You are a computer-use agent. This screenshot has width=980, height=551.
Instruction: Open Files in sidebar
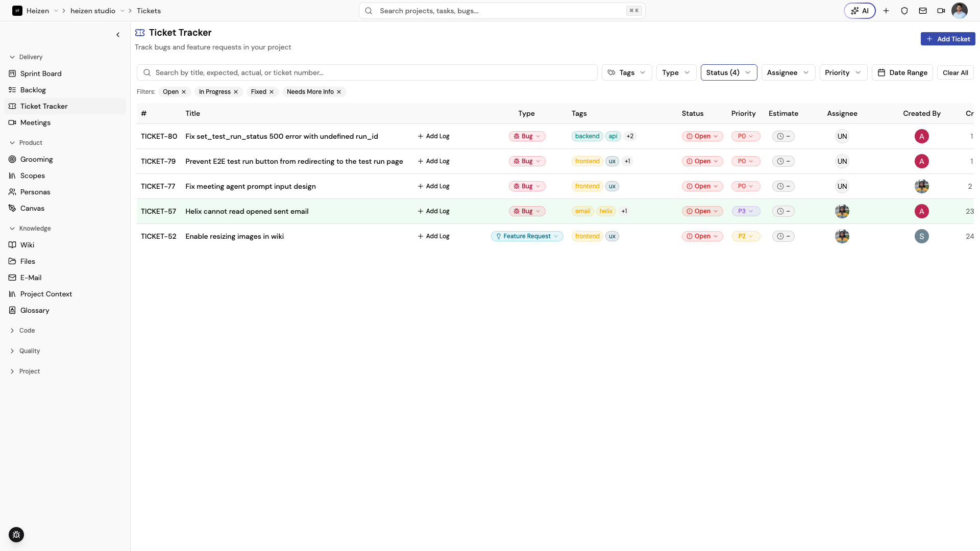pos(65,261)
